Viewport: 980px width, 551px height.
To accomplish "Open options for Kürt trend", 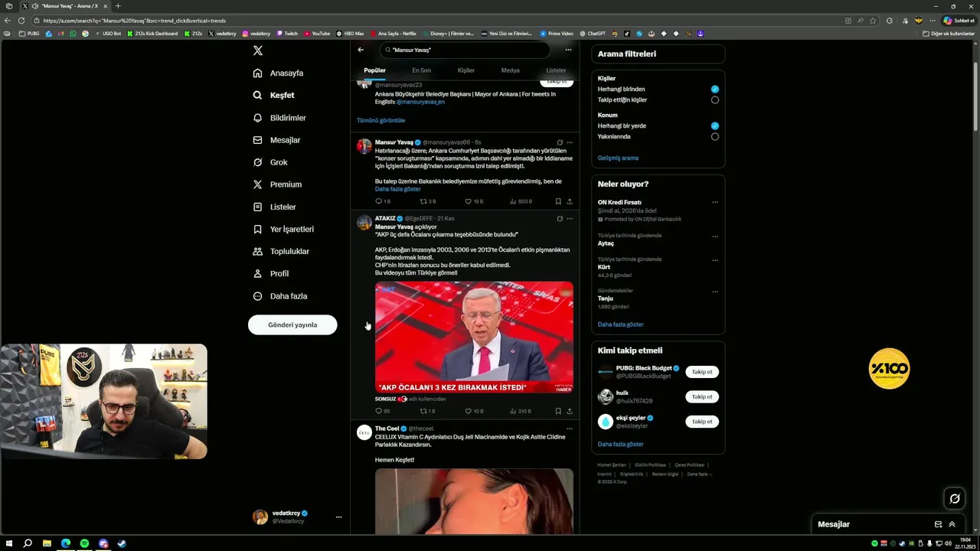I will point(715,260).
